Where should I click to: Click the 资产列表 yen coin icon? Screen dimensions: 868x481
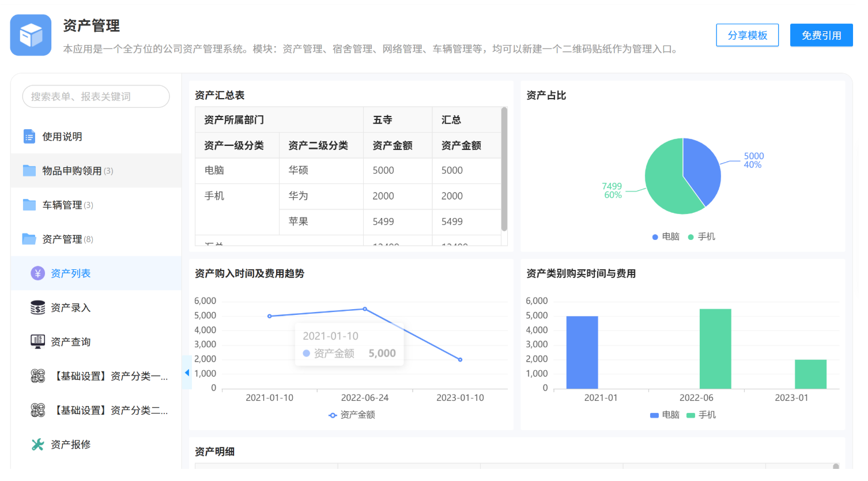(x=37, y=273)
